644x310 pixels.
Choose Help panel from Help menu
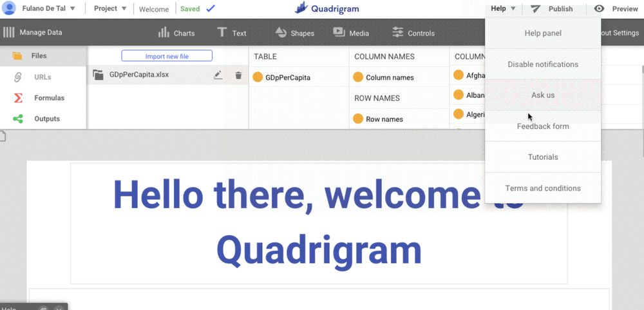point(543,34)
